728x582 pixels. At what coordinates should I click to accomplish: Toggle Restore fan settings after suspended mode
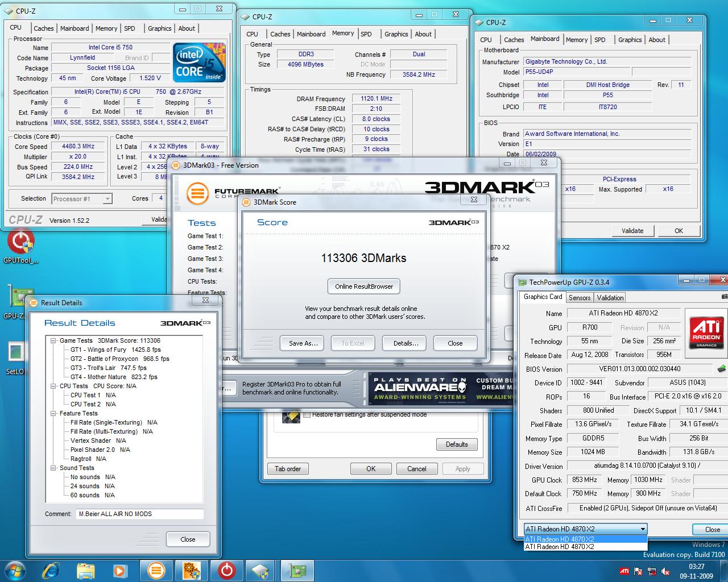pos(307,414)
